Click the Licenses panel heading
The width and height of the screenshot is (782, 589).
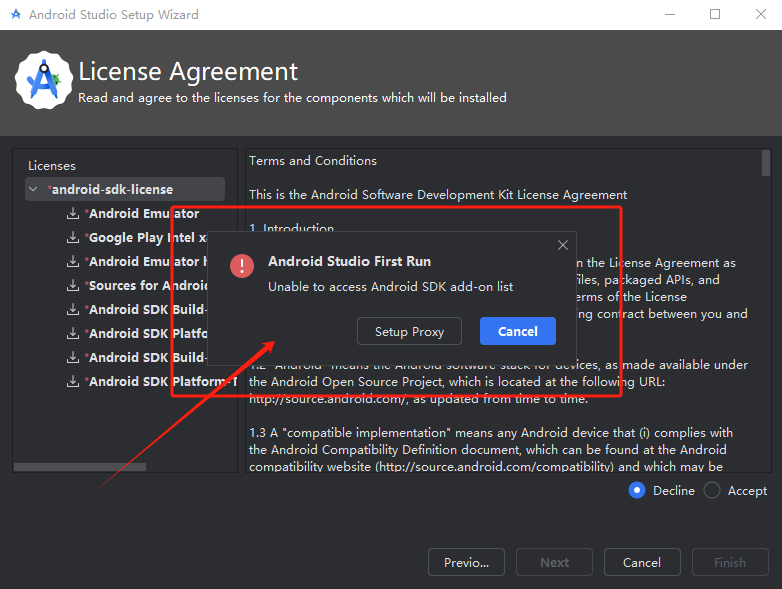click(52, 166)
